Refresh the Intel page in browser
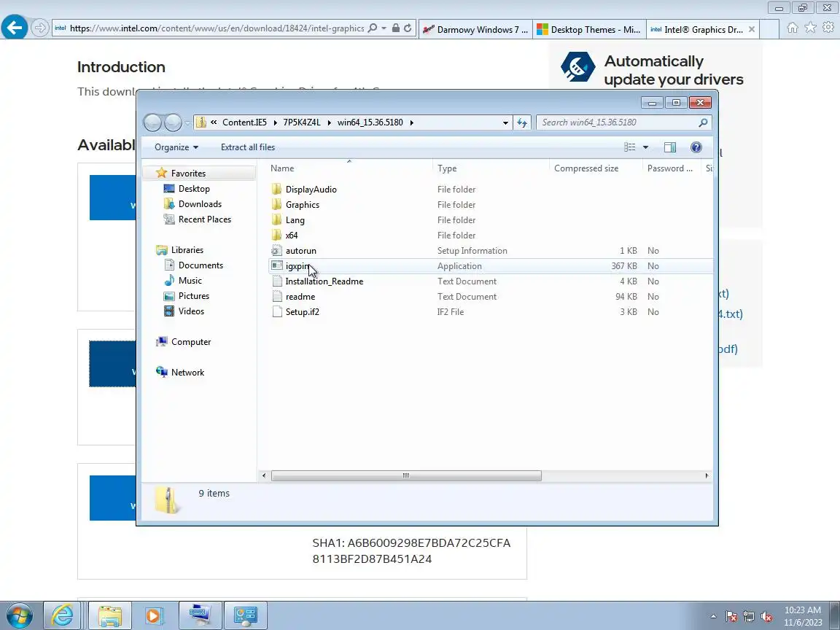Viewport: 840px width, 630px height. click(x=408, y=28)
